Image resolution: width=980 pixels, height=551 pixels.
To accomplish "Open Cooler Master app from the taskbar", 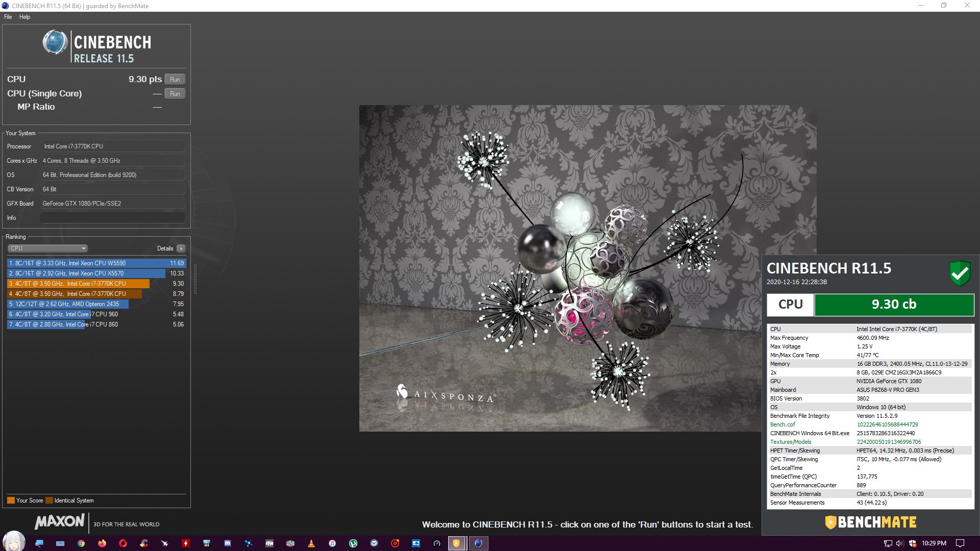I will pyautogui.click(x=290, y=543).
